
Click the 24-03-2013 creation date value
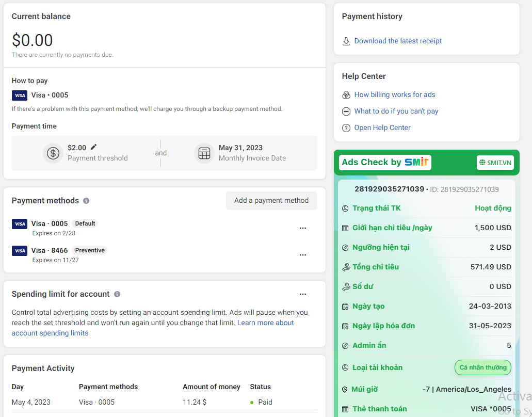pyautogui.click(x=490, y=307)
